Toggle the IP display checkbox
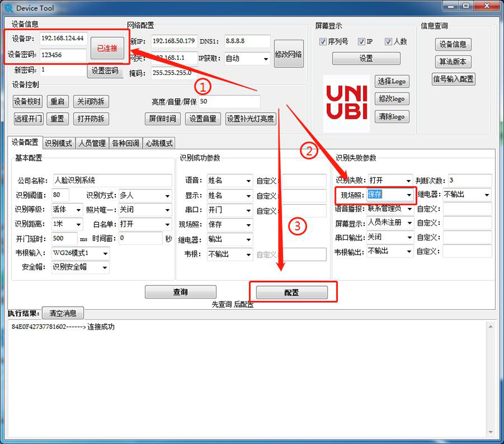 (361, 42)
